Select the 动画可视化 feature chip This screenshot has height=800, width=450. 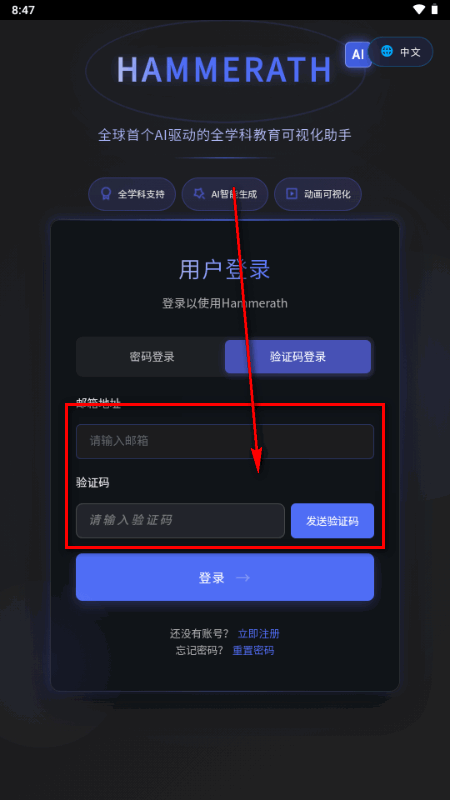coord(318,194)
